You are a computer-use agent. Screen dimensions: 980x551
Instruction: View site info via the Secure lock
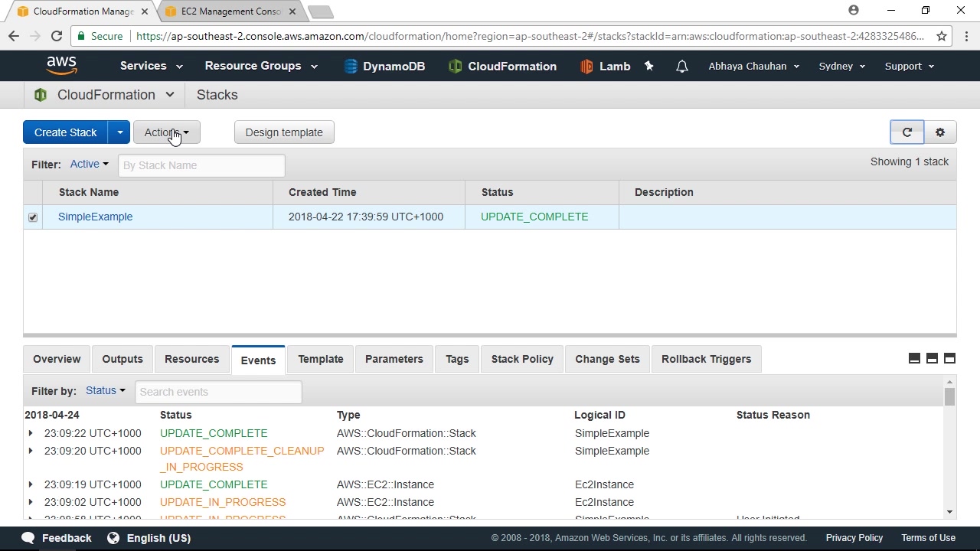[100, 36]
